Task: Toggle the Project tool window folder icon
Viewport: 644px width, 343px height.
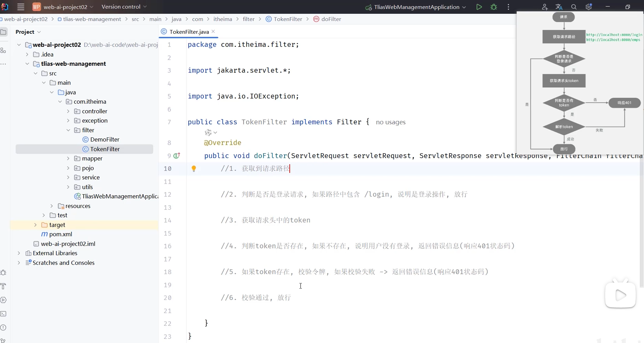Action: pyautogui.click(x=3, y=32)
